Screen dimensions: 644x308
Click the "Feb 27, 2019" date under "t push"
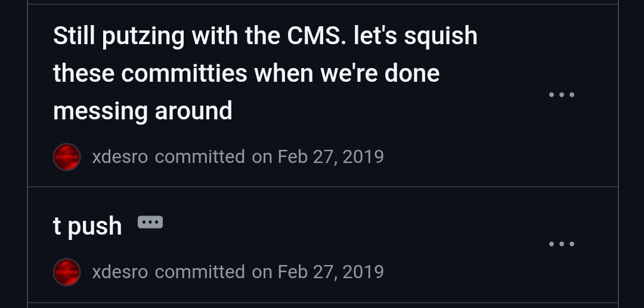point(331,272)
